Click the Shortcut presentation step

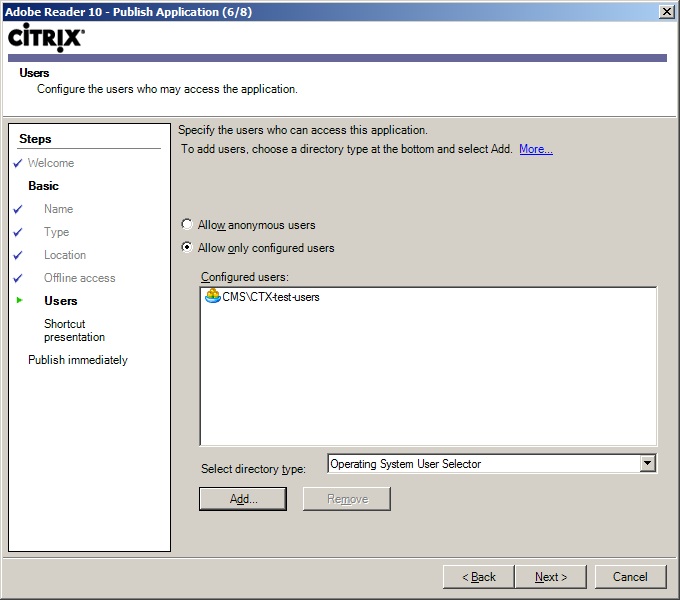click(75, 330)
